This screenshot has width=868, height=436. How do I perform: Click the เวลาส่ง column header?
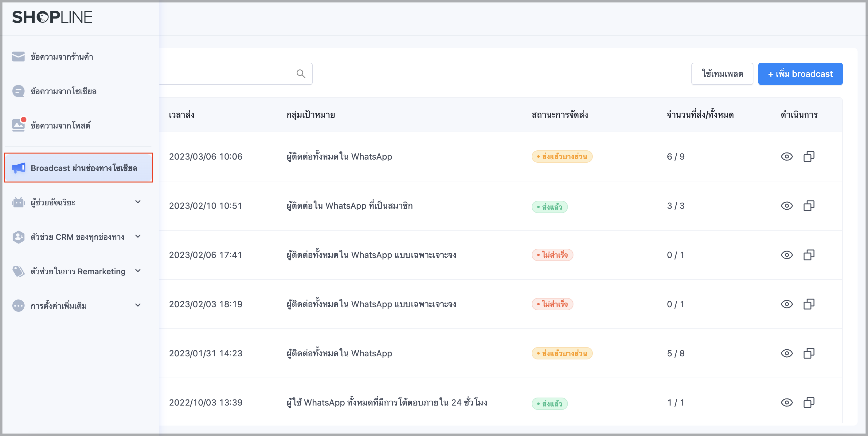tap(182, 115)
